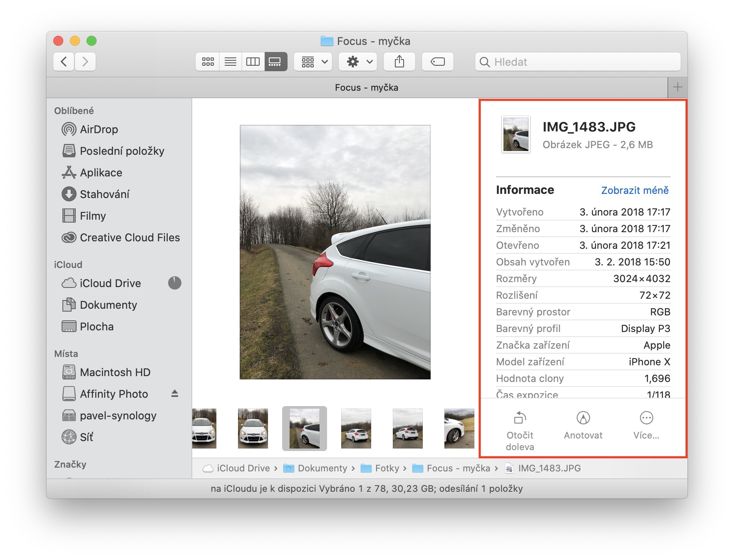Eject the Affinity Photo volume
The width and height of the screenshot is (734, 560).
tap(175, 394)
